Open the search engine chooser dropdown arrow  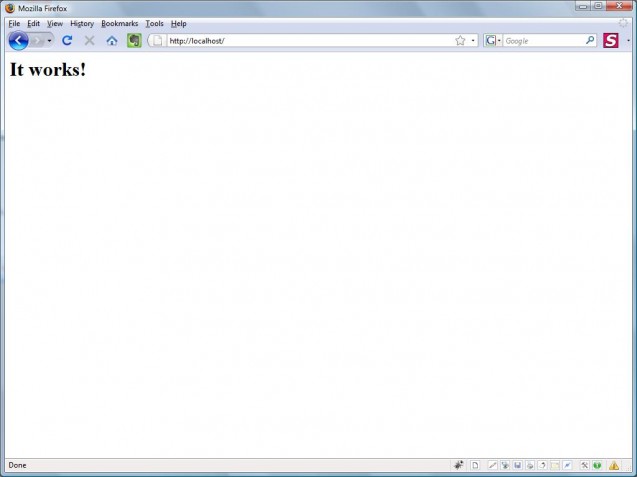tap(499, 41)
